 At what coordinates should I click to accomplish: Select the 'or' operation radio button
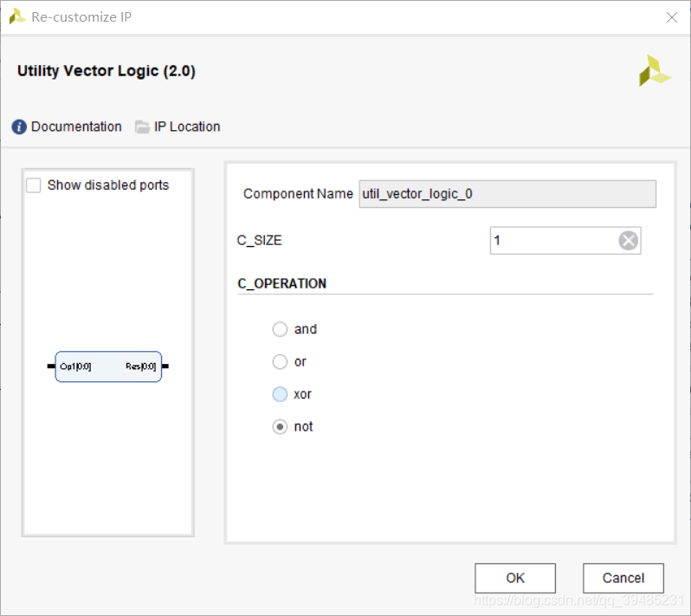[x=280, y=362]
